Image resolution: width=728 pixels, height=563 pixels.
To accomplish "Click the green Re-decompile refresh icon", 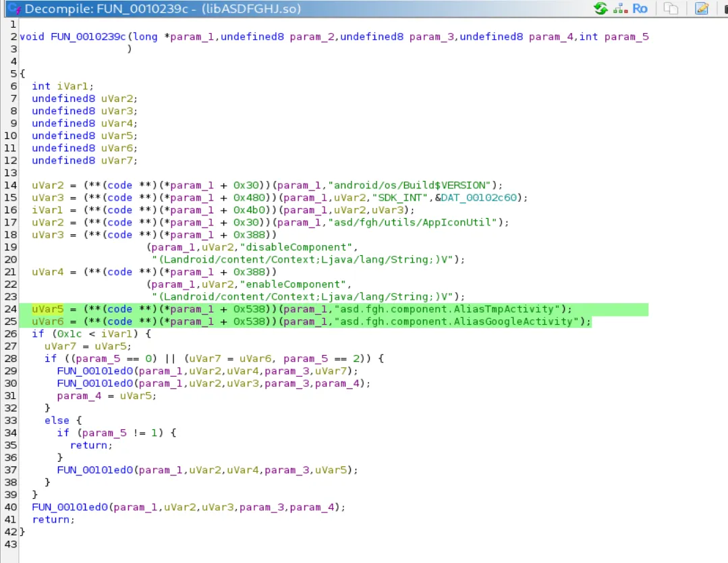I will pos(600,9).
